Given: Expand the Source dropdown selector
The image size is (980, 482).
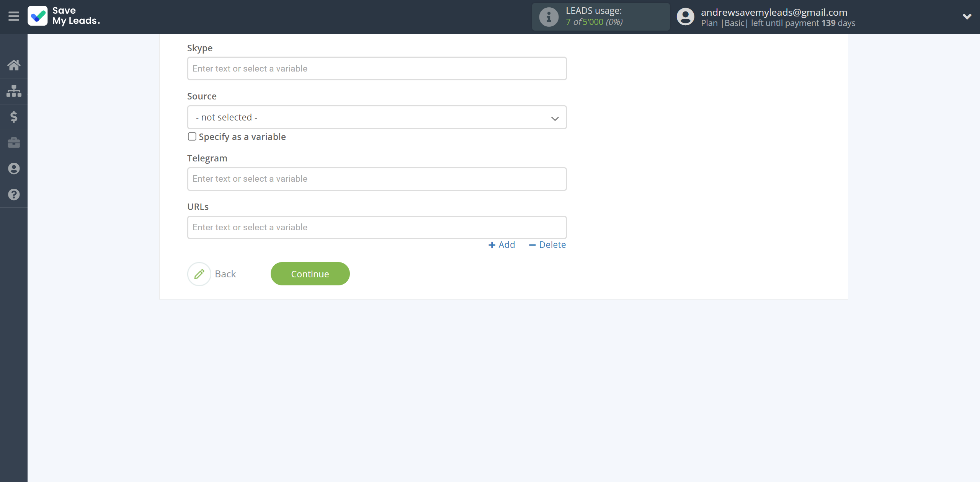Looking at the screenshot, I should pyautogui.click(x=376, y=117).
